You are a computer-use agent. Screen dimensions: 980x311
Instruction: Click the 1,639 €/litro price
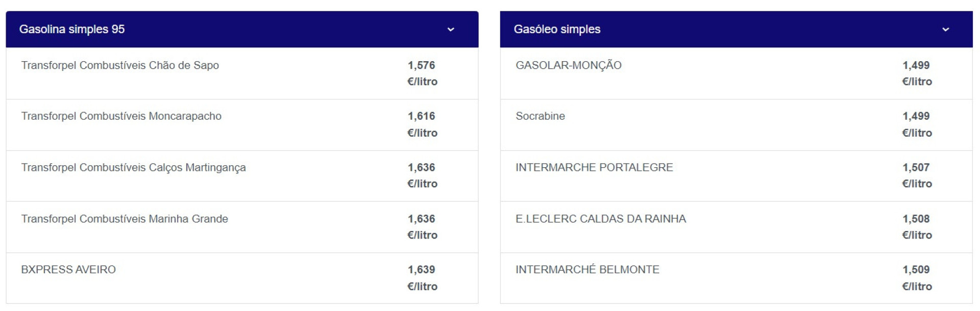coord(422,278)
